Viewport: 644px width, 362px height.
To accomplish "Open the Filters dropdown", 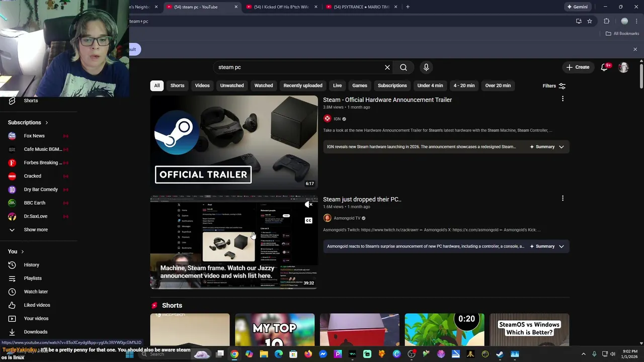I will tap(554, 86).
